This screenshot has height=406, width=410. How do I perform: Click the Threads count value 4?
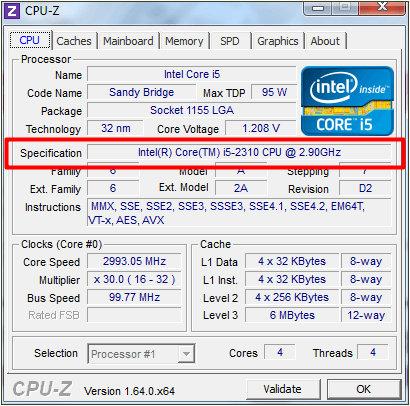(x=373, y=352)
